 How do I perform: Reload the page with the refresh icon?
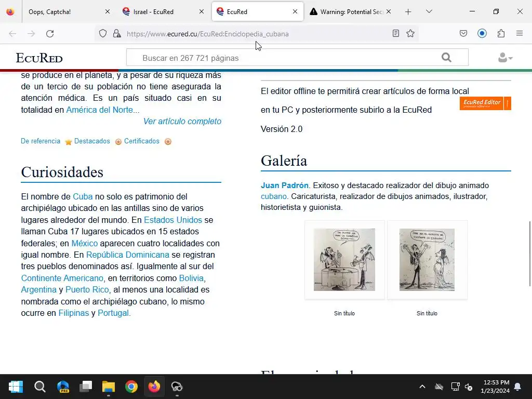pos(50,34)
